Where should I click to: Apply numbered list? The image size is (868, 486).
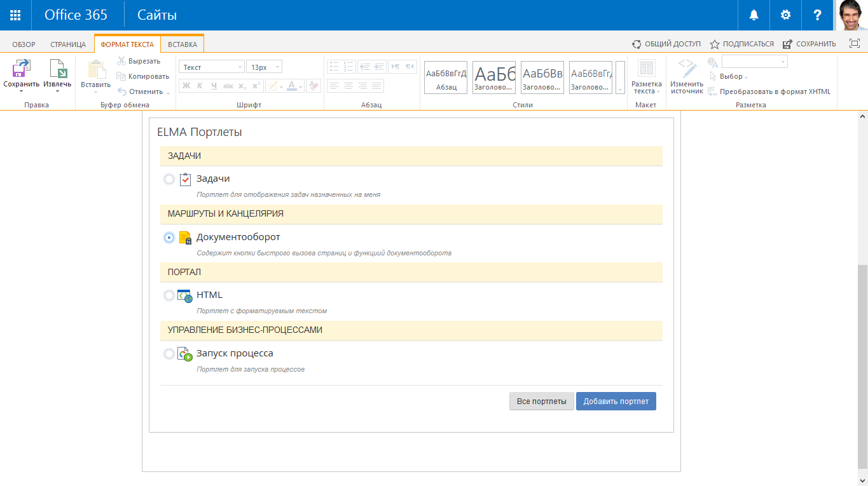click(348, 67)
